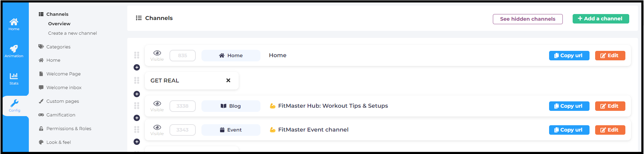
Task: Click Create a new channel link
Action: (x=72, y=33)
